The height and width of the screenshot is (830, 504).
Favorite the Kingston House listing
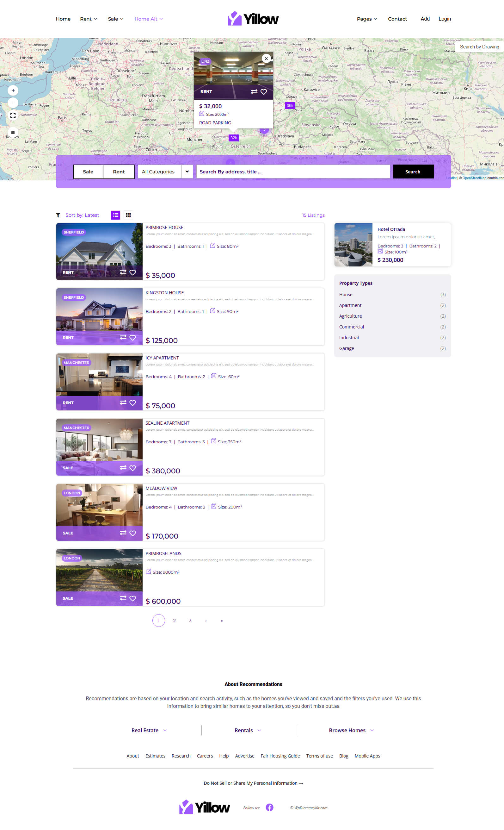point(133,338)
